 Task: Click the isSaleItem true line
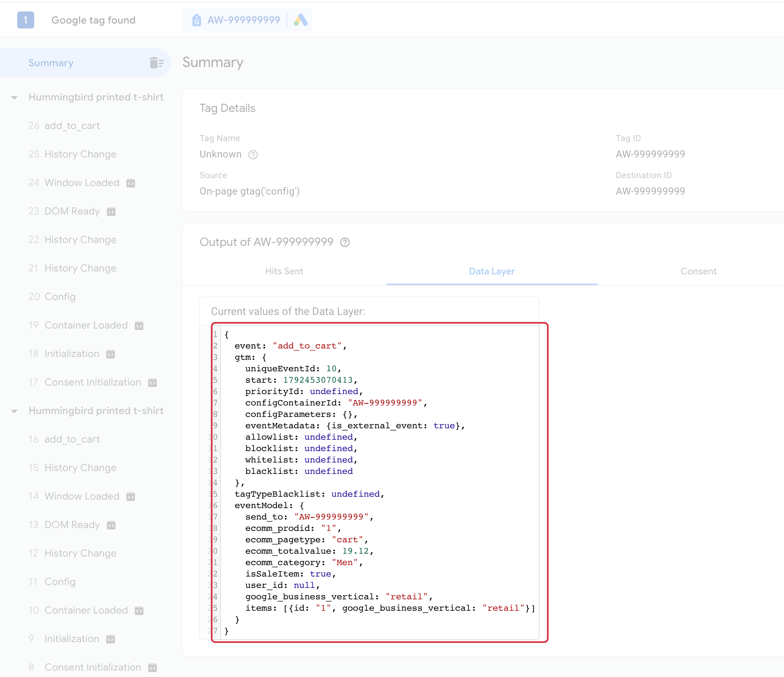pyautogui.click(x=290, y=574)
